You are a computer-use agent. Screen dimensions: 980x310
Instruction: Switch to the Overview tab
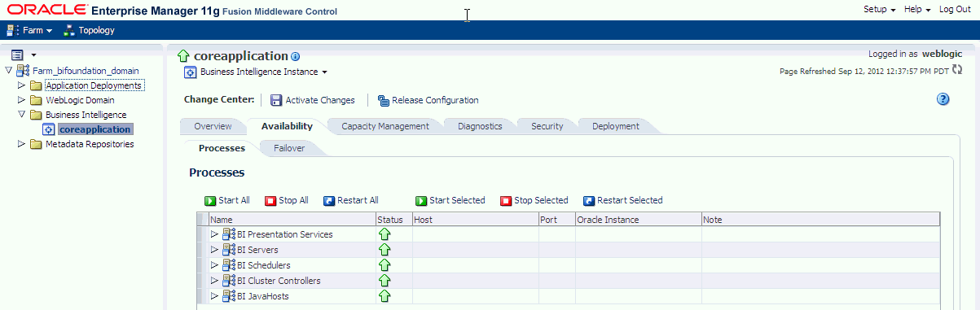click(213, 126)
